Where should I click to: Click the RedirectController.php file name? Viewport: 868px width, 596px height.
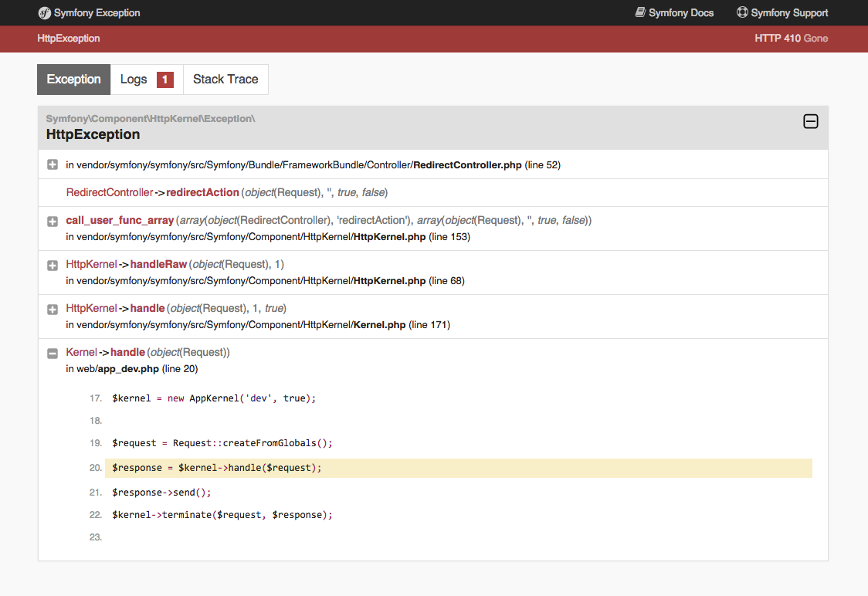(467, 165)
